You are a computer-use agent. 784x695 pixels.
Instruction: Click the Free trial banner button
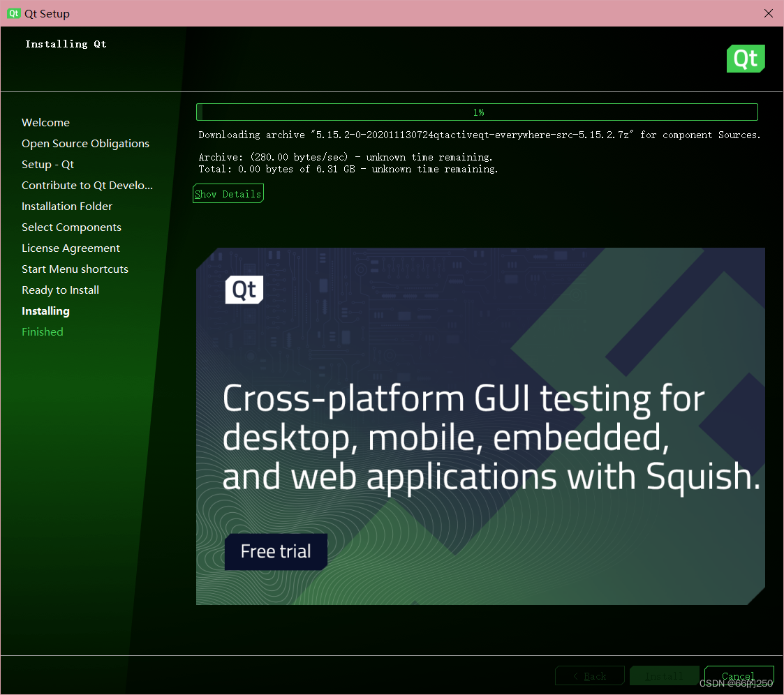click(x=276, y=551)
